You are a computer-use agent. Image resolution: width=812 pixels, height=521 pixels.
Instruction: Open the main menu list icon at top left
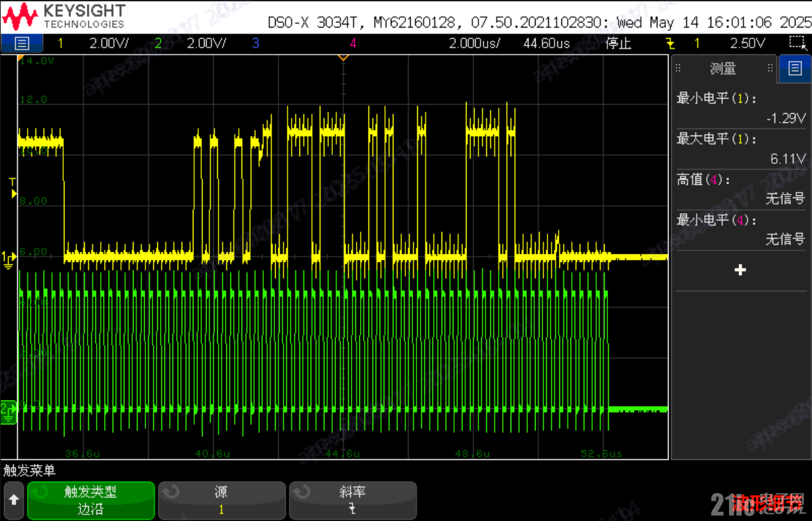pyautogui.click(x=22, y=44)
